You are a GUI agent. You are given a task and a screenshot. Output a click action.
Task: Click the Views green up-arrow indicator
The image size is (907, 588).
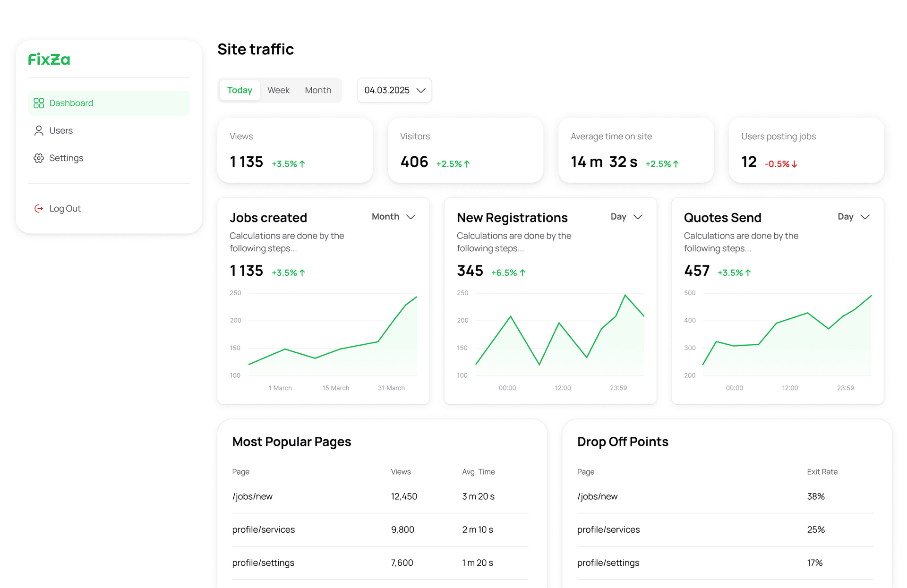point(302,164)
